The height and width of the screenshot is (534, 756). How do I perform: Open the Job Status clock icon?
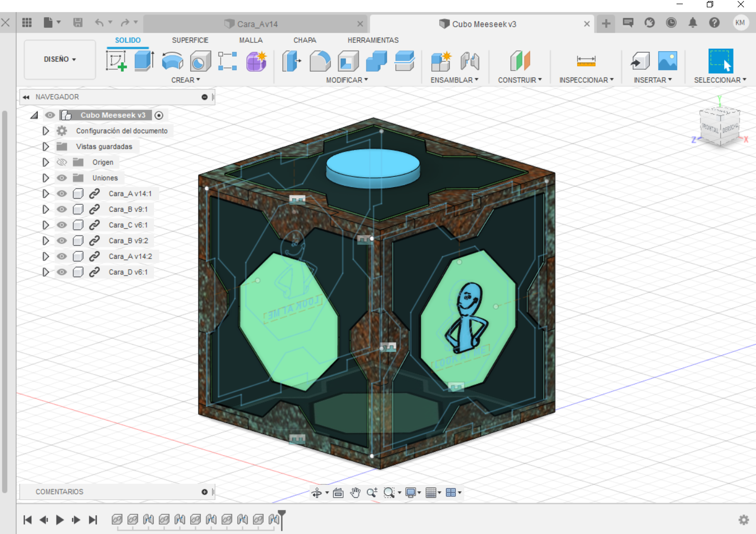tap(671, 22)
